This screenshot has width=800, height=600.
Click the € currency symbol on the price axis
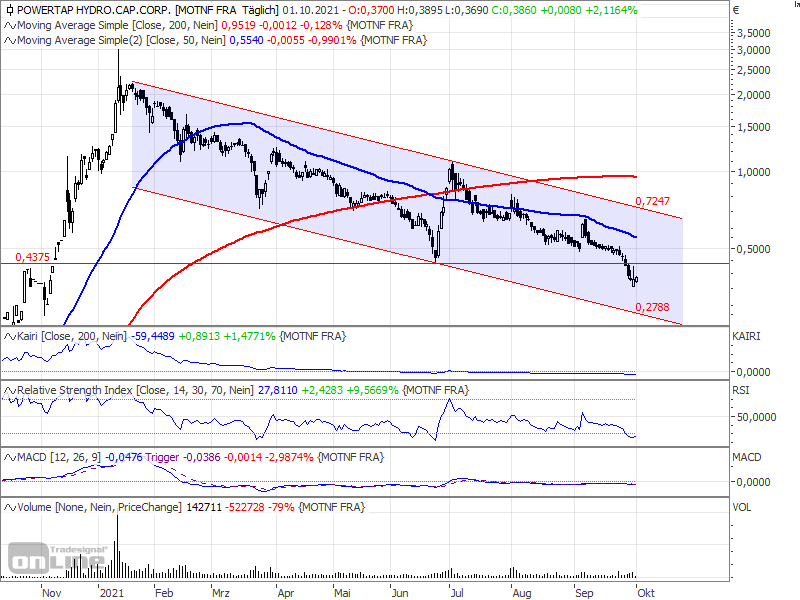[x=736, y=10]
